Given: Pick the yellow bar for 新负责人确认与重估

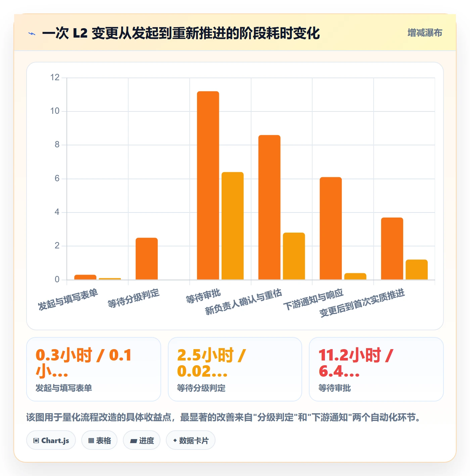Looking at the screenshot, I should coord(294,256).
